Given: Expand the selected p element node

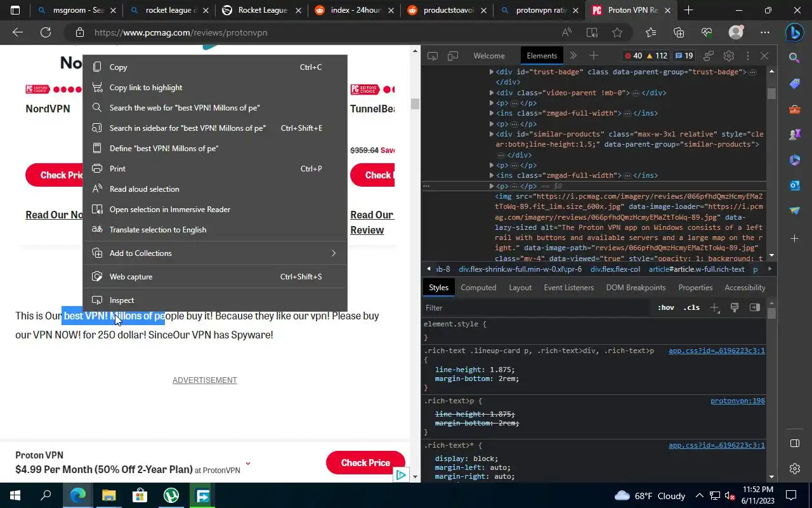Looking at the screenshot, I should (x=492, y=186).
